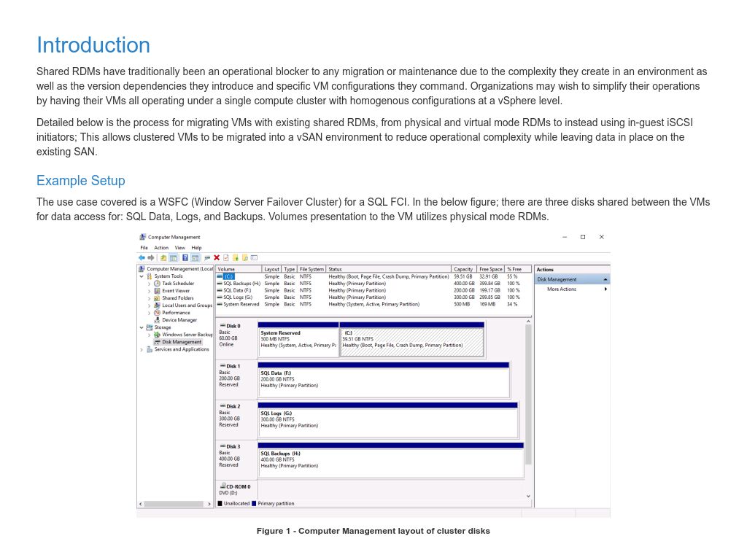Viewport: 747px width, 560px height.
Task: Open Help using the question mark toolbar icon
Action: (185, 257)
